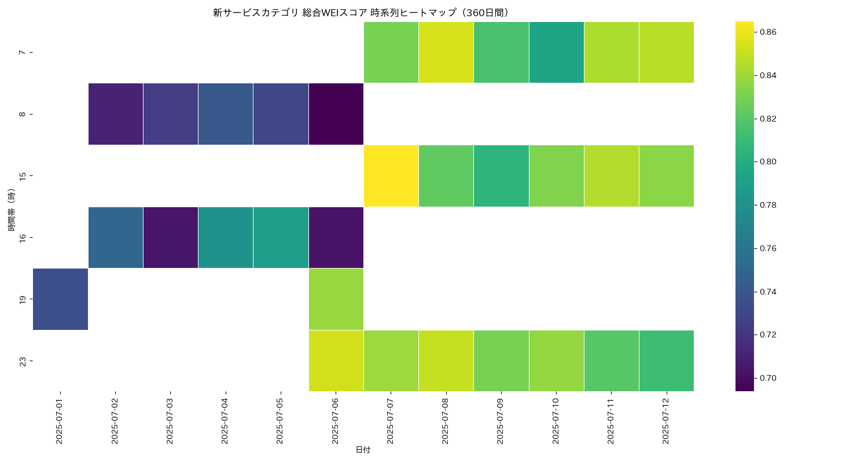This screenshot has width=868, height=463.
Task: Select the green cell at hour 19, 2025-07-06
Action: click(x=336, y=299)
